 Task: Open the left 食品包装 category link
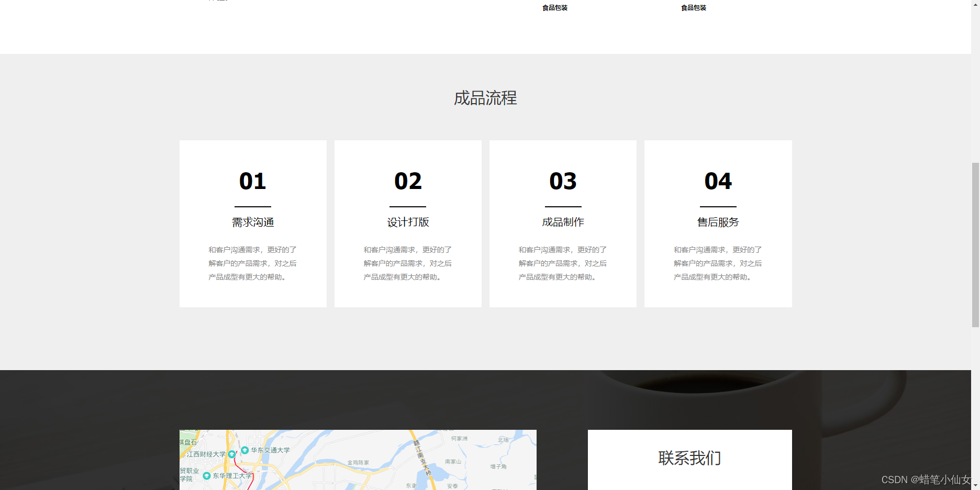coord(555,7)
